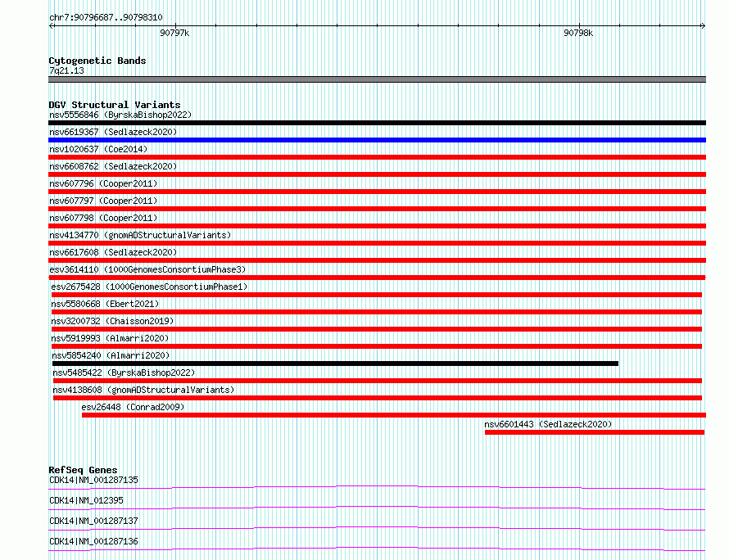Open CDK14|NM_012395 transcript

coord(86,500)
